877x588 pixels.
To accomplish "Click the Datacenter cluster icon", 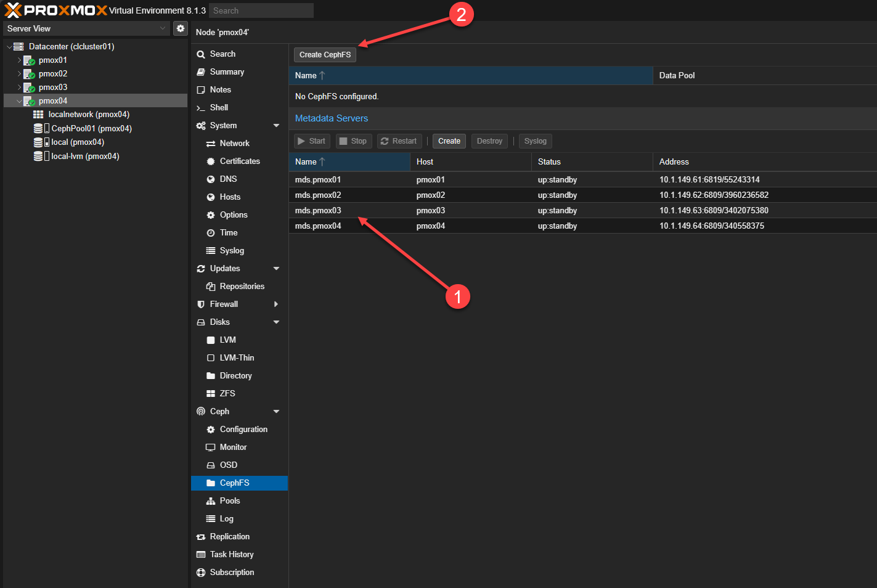I will [18, 47].
